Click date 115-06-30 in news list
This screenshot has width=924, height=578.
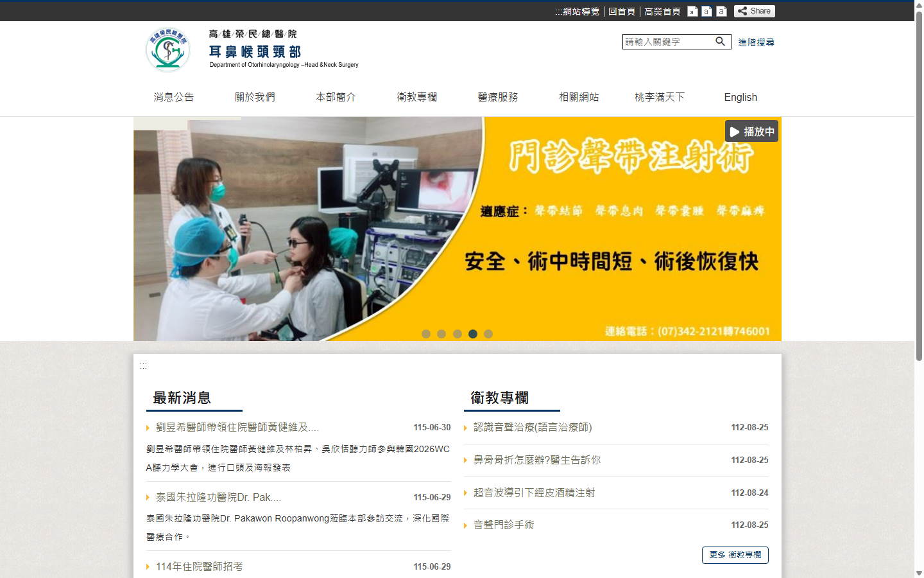coord(432,427)
